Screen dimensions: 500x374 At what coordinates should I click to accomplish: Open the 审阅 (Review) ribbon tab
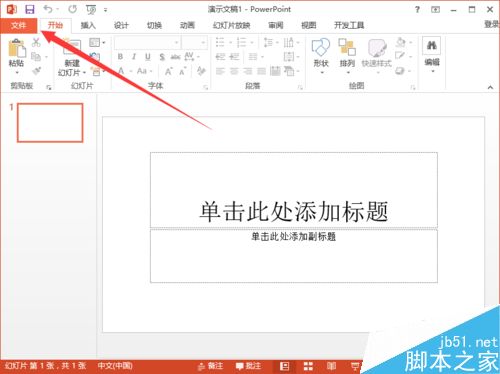pos(276,25)
